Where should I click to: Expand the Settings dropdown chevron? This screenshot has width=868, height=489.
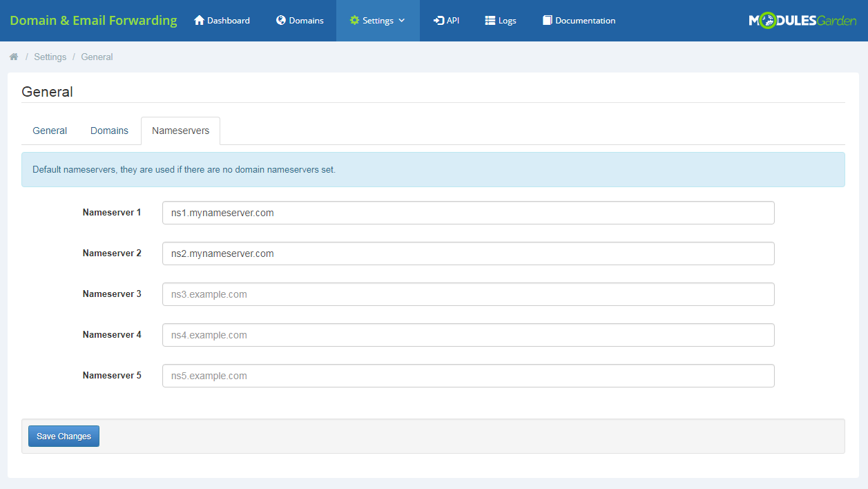click(x=401, y=21)
